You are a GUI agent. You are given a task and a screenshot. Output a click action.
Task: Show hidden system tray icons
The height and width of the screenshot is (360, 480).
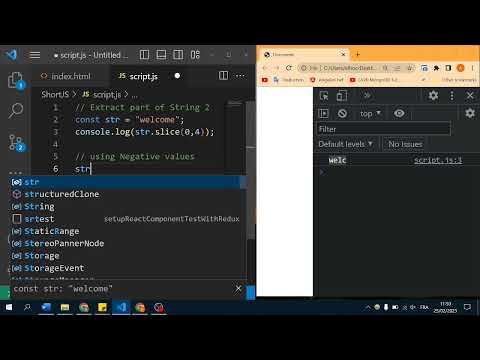tap(368, 307)
